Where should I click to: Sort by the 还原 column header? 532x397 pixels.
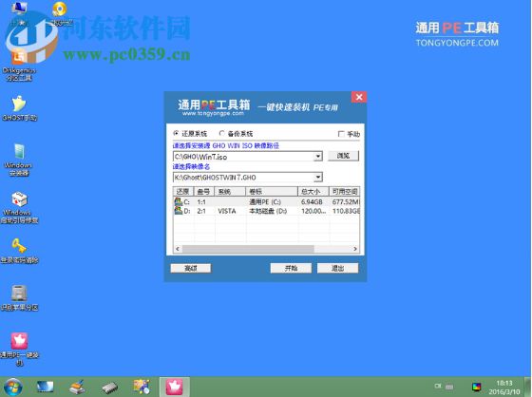tap(183, 191)
